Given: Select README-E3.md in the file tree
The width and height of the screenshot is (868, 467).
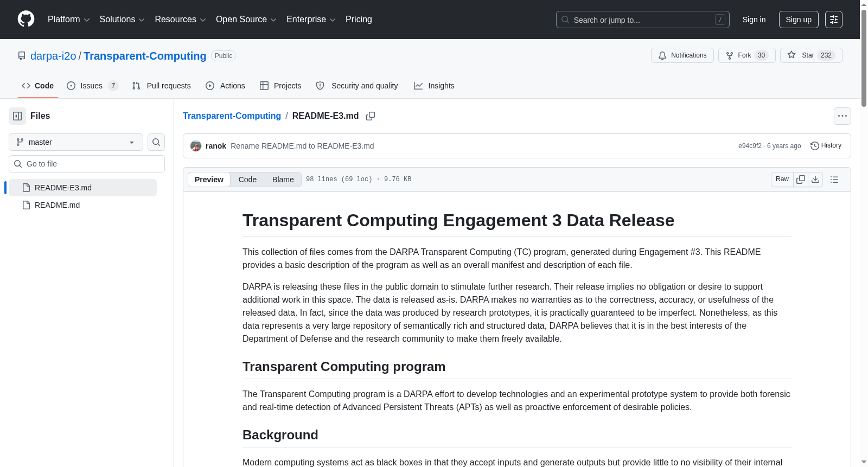Looking at the screenshot, I should pos(82,188).
